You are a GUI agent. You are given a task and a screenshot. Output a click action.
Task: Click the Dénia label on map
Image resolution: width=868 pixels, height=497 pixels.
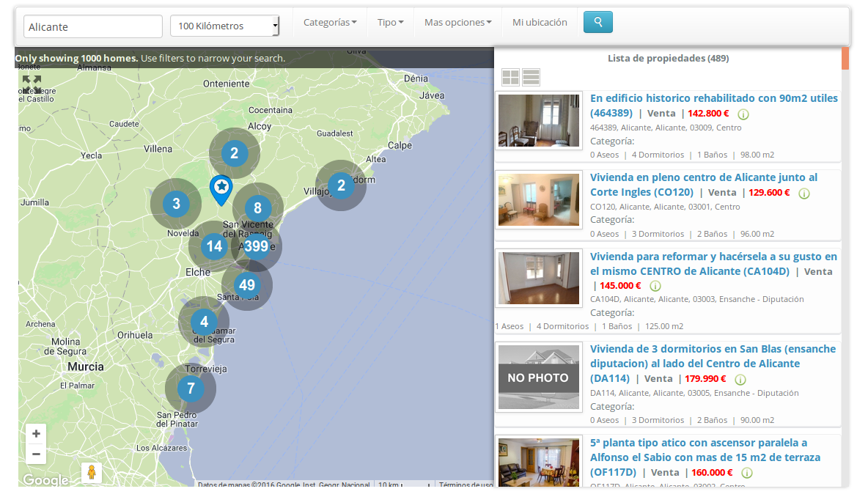(x=416, y=78)
